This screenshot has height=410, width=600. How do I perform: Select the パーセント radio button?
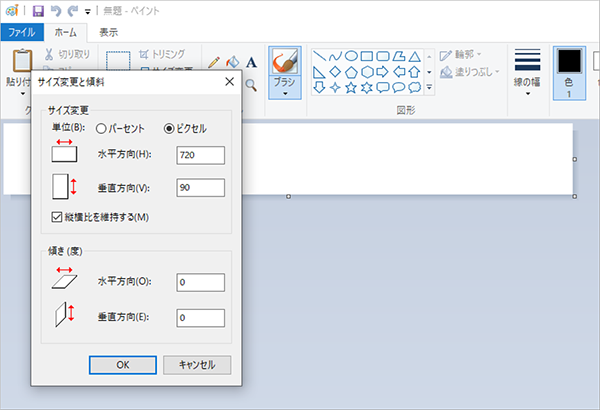(x=103, y=128)
